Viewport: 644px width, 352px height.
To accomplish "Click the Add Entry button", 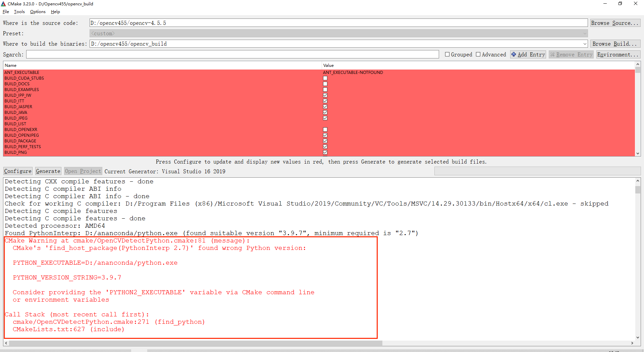I will click(x=528, y=54).
